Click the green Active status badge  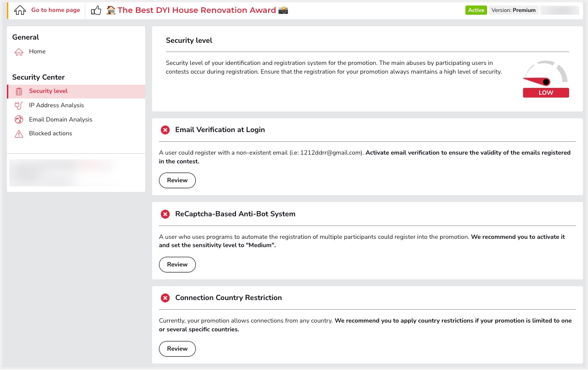476,10
